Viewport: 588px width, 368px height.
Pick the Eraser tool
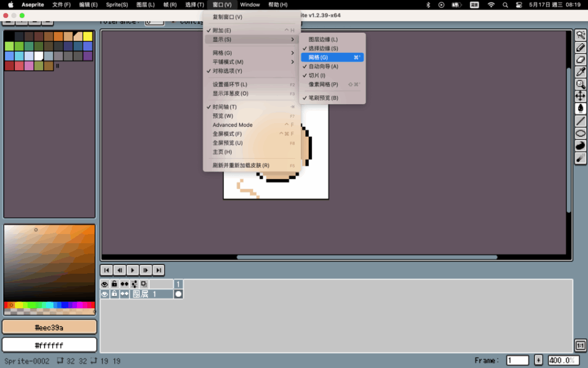[581, 59]
